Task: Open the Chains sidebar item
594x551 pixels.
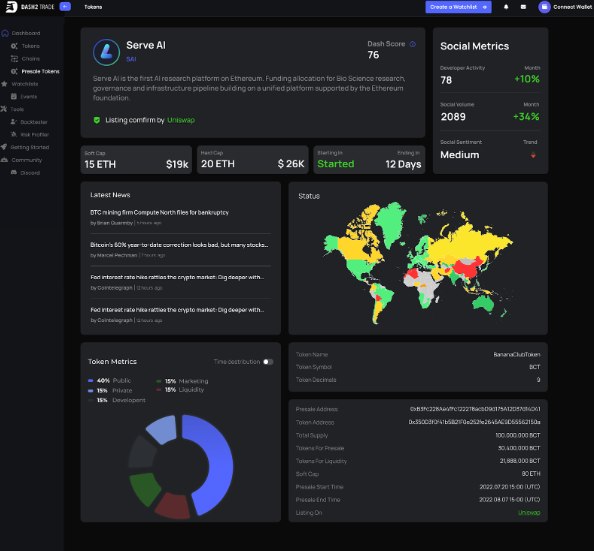Action: [x=31, y=59]
